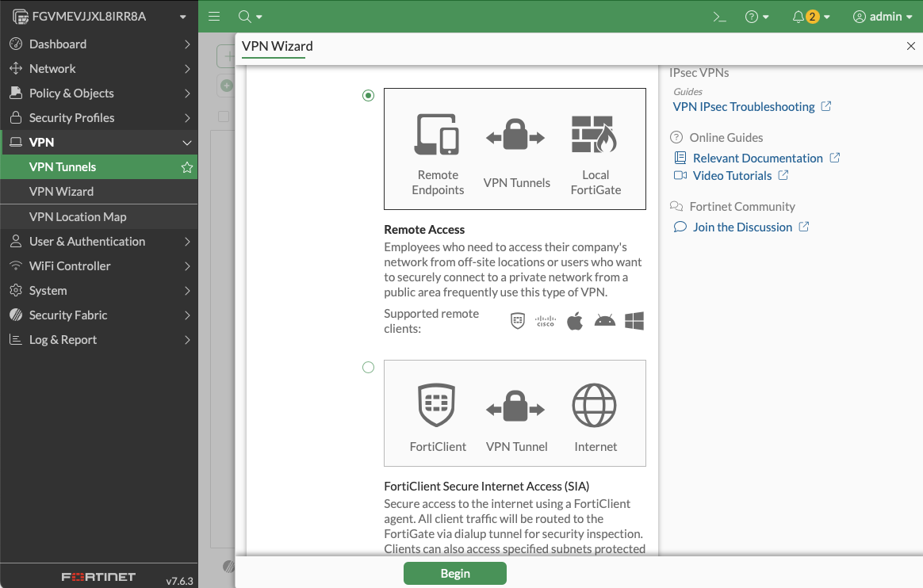Screen dimensions: 923x588
Task: Click the Network arrows icon
Action: tap(16, 69)
